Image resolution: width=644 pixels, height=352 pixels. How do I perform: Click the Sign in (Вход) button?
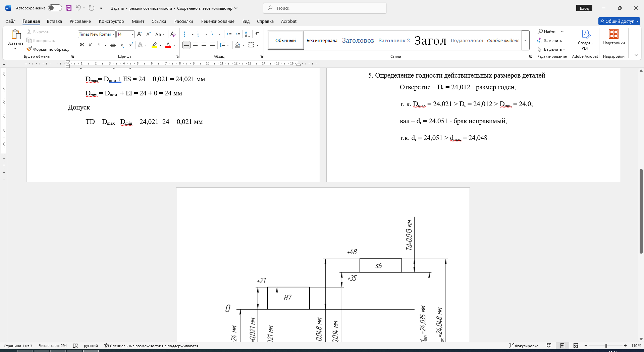tap(584, 8)
